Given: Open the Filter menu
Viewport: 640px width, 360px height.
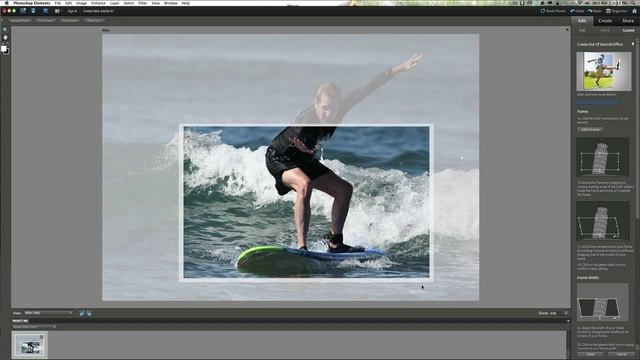Looking at the screenshot, I should [x=142, y=3].
